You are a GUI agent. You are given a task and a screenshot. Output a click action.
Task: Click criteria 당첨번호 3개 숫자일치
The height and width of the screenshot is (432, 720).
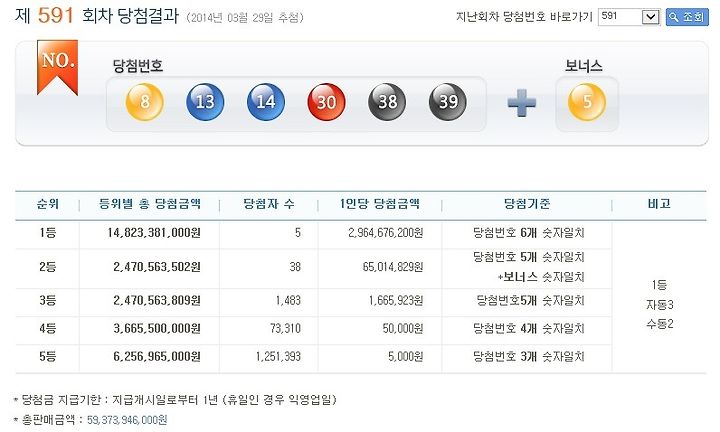(529, 357)
